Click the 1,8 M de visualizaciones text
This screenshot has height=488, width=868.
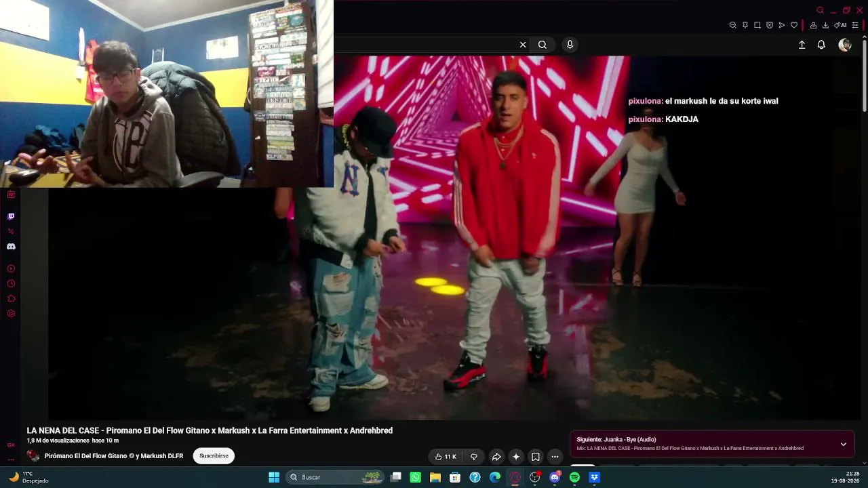(58, 441)
